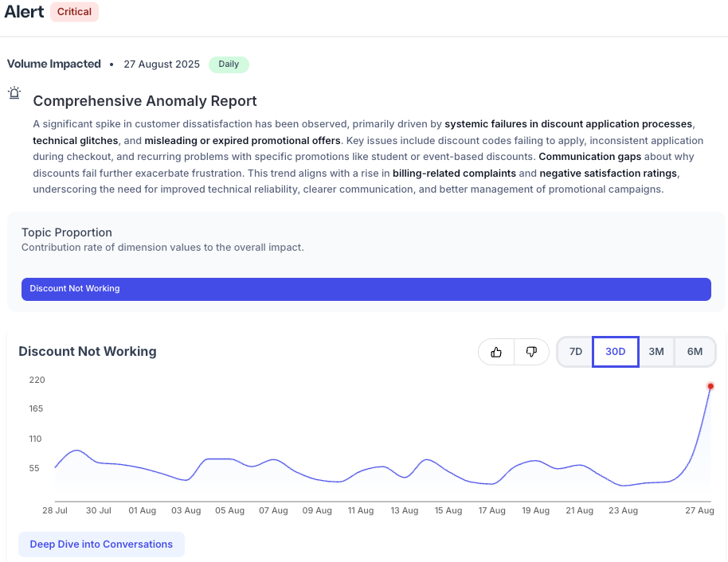Switch the chart to 7D view
Viewport: 728px width, 562px height.
pyautogui.click(x=574, y=351)
